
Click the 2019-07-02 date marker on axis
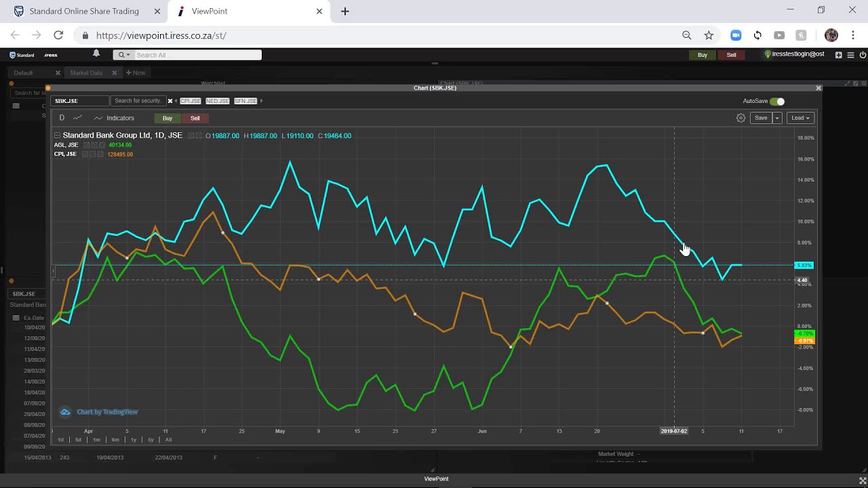(674, 431)
